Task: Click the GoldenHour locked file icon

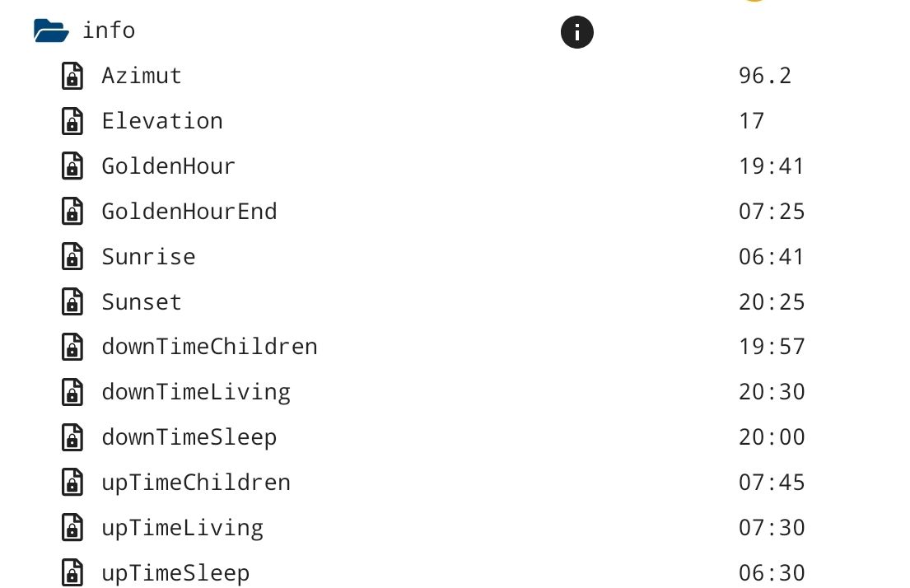Action: 72,167
